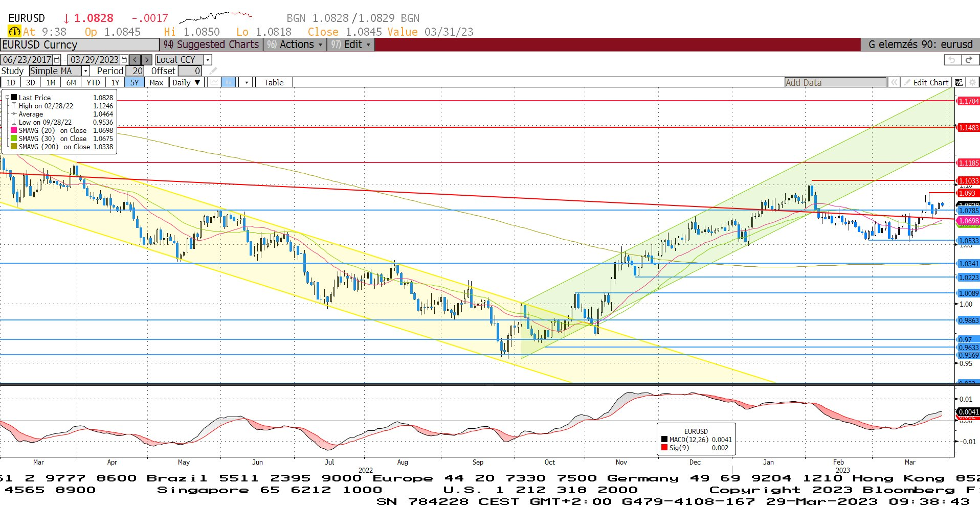980x530 pixels.
Task: Open the Simple MA study dropdown
Action: [86, 71]
